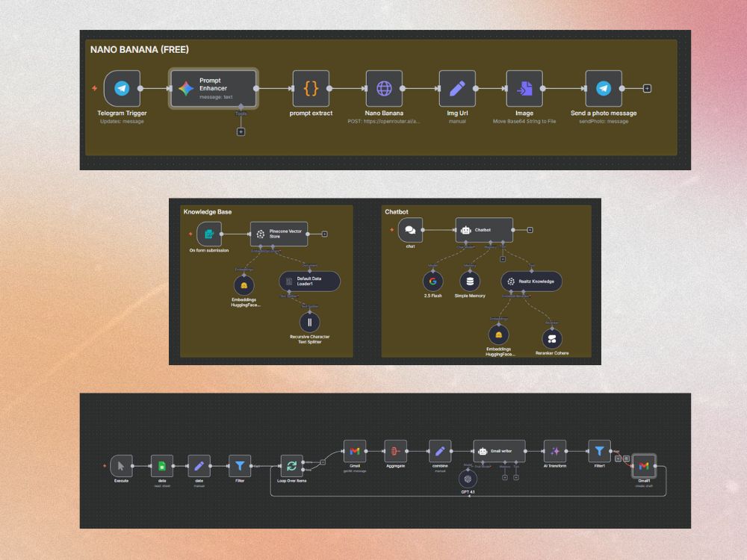The height and width of the screenshot is (560, 747).
Task: Open the Nano Banana HTTP globe node
Action: click(x=384, y=89)
